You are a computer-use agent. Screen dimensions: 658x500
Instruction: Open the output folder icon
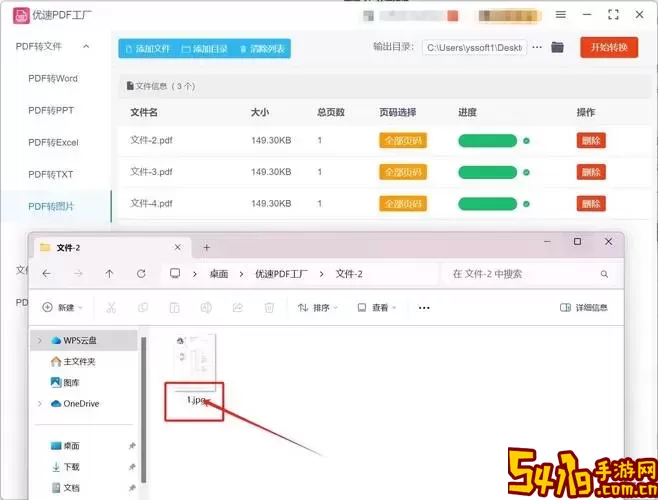[x=557, y=47]
